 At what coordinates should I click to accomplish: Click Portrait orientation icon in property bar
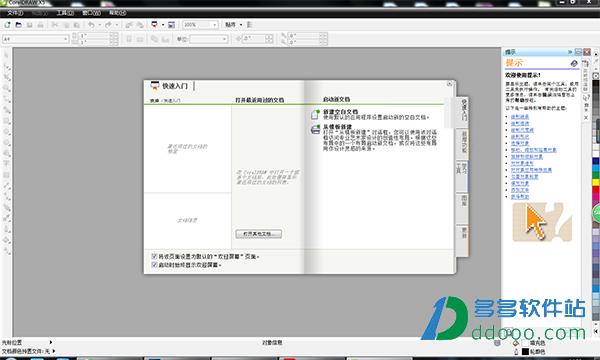coord(129,39)
